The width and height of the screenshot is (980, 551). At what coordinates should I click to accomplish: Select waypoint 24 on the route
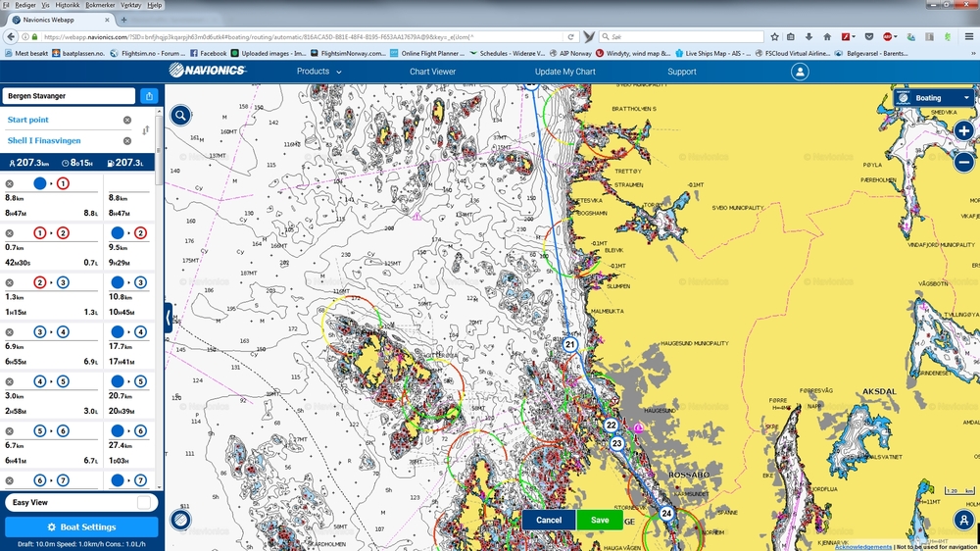tap(666, 514)
